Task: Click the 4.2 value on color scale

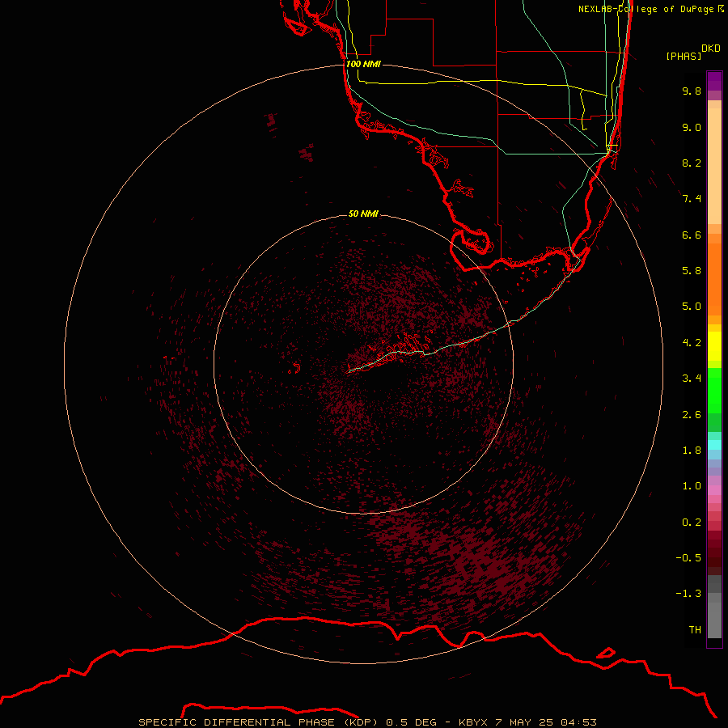Action: (x=692, y=343)
